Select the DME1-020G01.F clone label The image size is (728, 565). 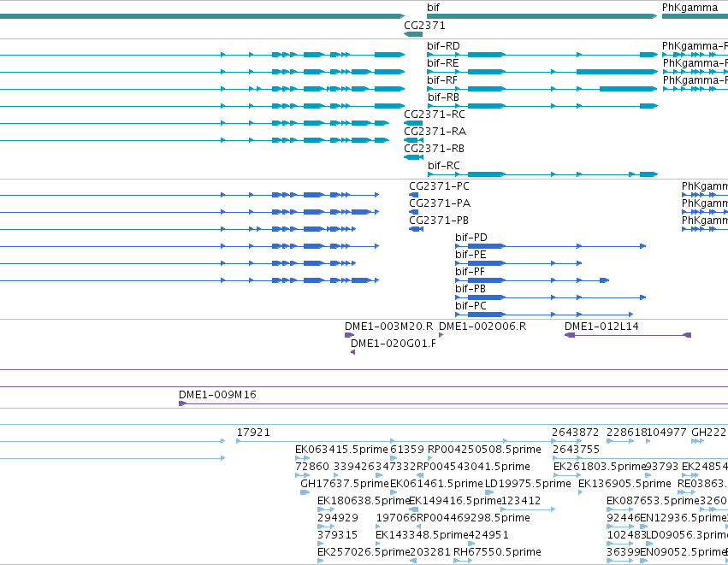[x=394, y=344]
